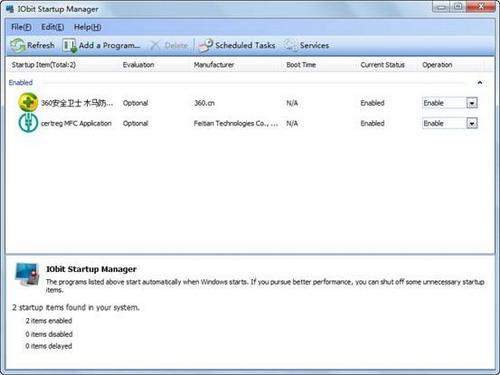Open the Help menu
This screenshot has height=375, width=500.
click(88, 27)
